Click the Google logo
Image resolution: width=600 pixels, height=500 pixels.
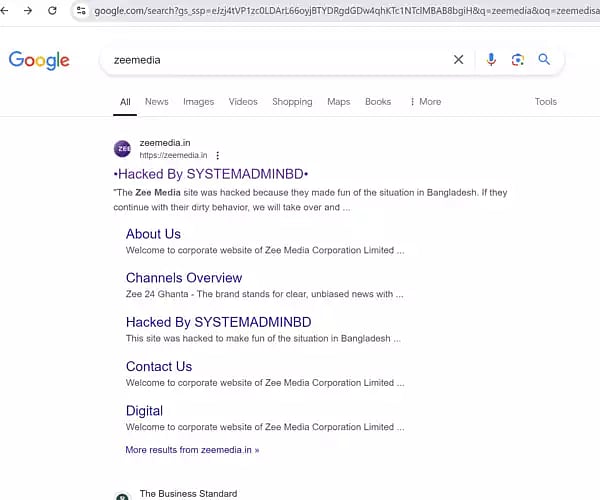39,60
